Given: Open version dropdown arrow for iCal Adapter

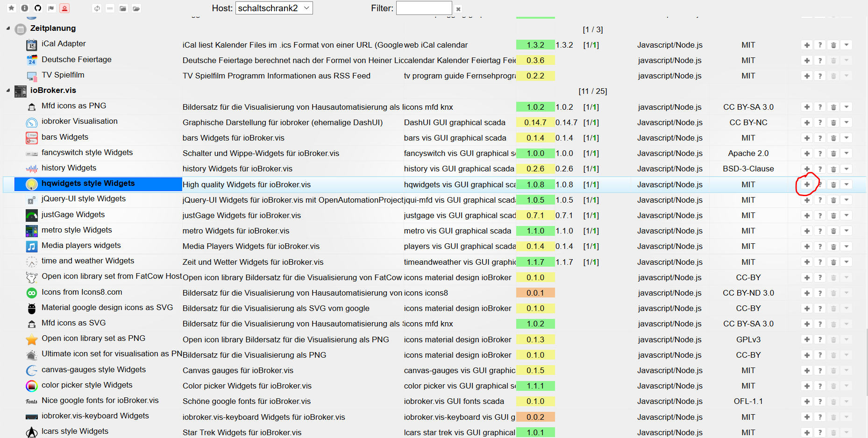Looking at the screenshot, I should [x=847, y=45].
